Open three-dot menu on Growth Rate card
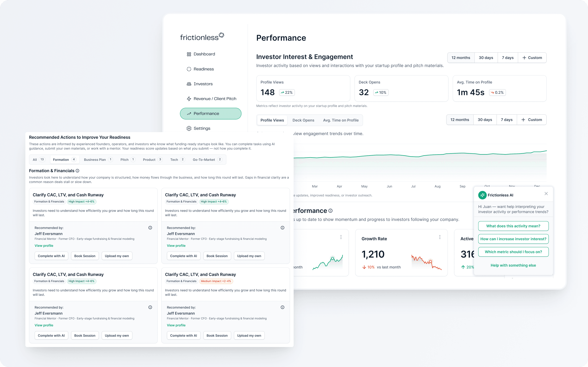 440,237
